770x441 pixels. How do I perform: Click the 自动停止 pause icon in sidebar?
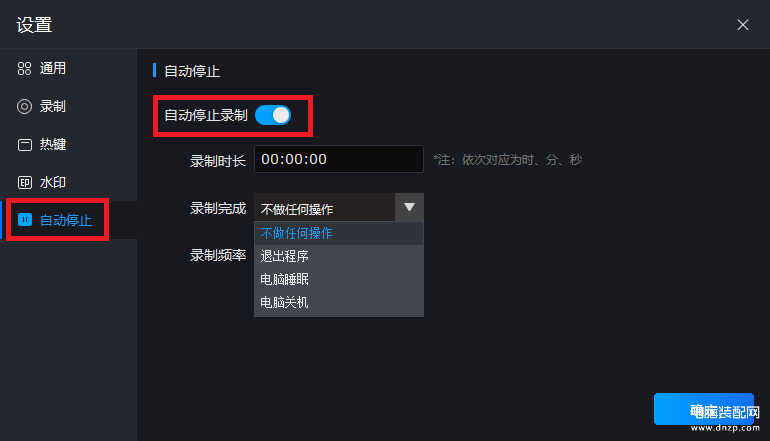[x=25, y=220]
